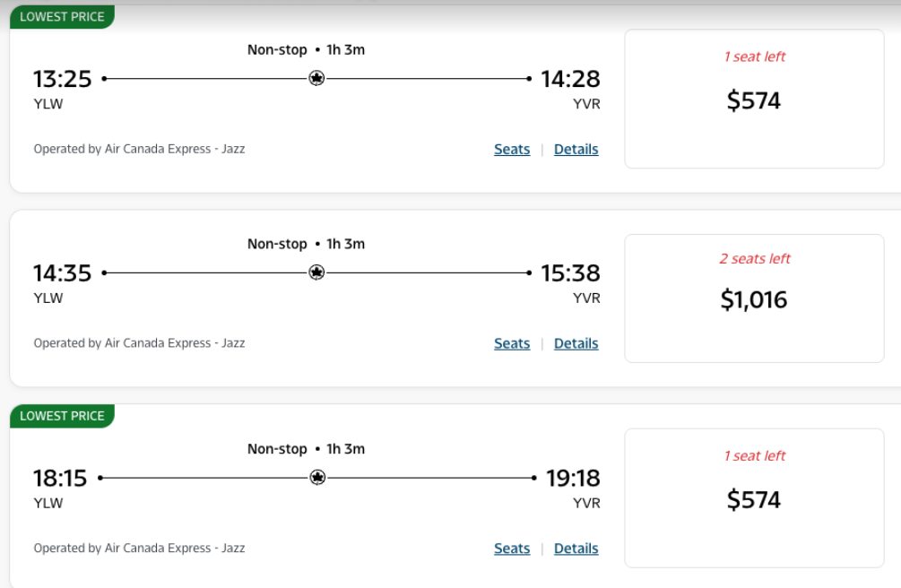Screen dimensions: 901x588
Task: Select the $574 fare on the 13:25 flight
Action: [x=753, y=100]
